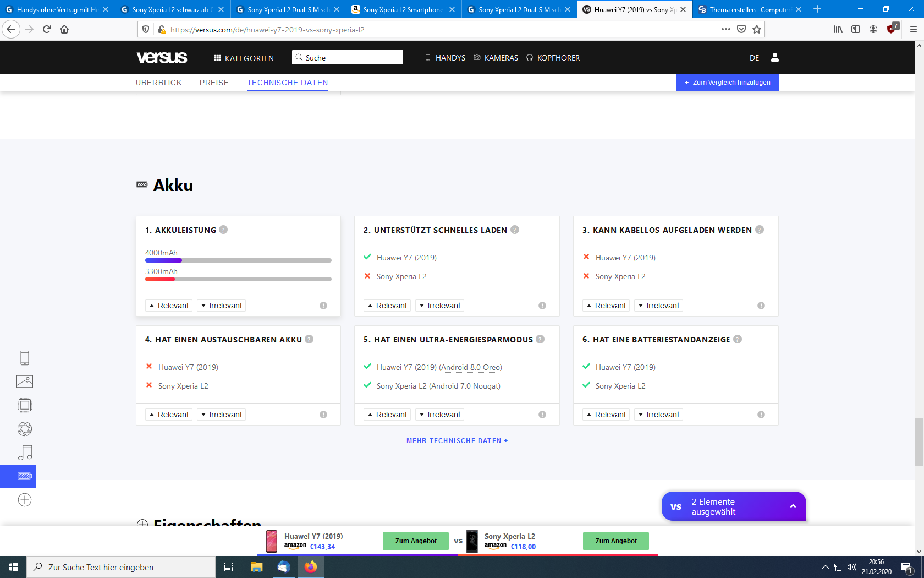
Task: Vote Irrelevant on Ultra-Energiesparmodus card
Action: coord(439,415)
